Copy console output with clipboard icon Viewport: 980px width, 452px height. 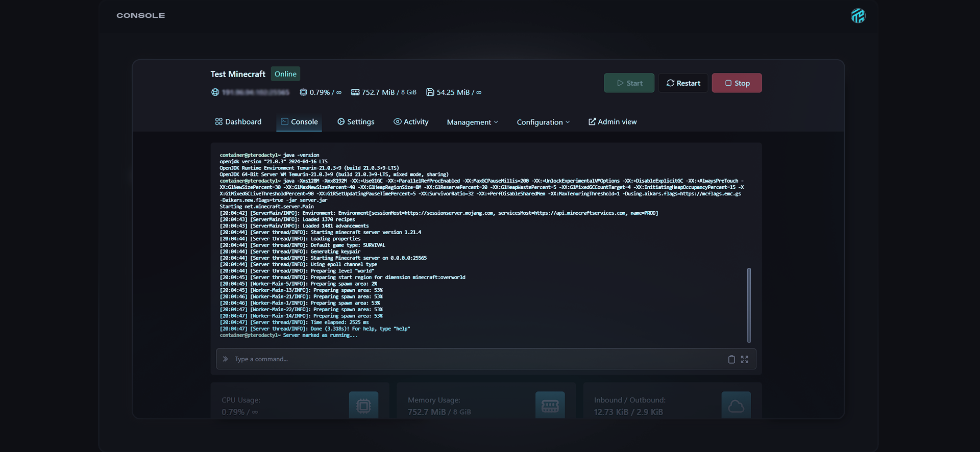click(x=731, y=359)
